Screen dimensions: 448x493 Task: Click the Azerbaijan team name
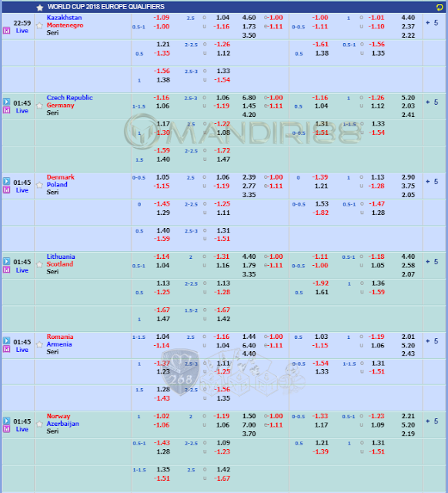point(63,424)
